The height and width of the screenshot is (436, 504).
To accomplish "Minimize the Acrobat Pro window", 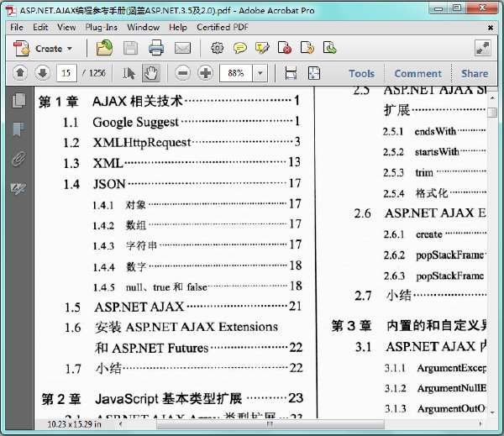I will click(438, 8).
